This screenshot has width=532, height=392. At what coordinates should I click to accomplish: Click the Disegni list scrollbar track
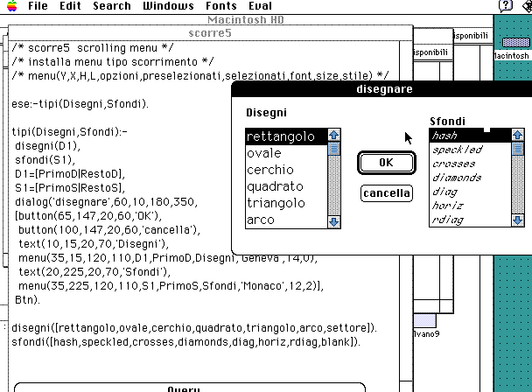click(x=334, y=185)
